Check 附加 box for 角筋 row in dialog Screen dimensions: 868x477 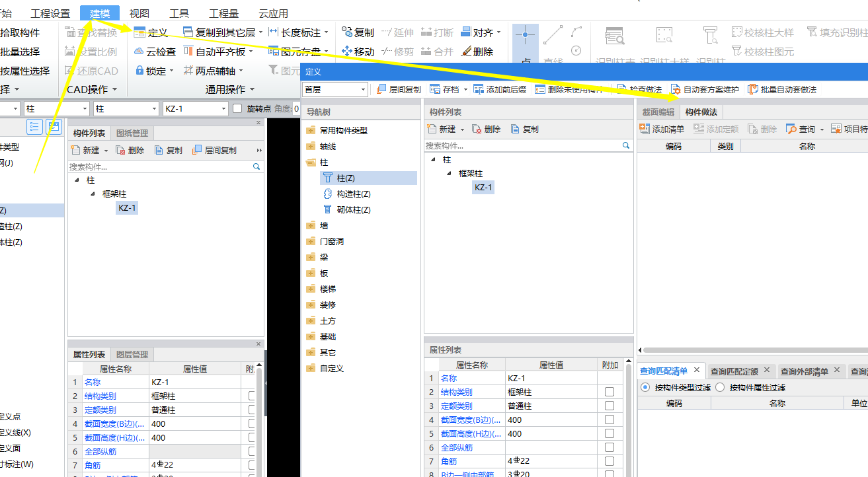pyautogui.click(x=609, y=461)
